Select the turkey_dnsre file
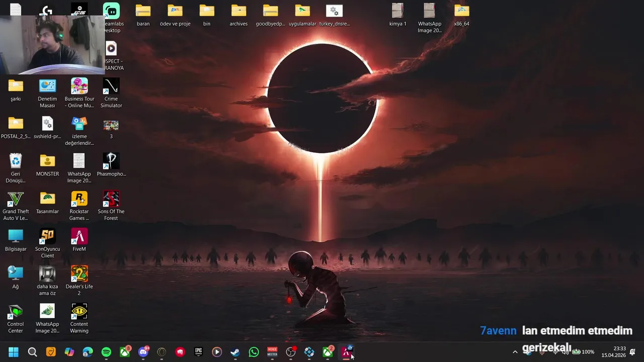This screenshot has height=362, width=644. tap(334, 15)
